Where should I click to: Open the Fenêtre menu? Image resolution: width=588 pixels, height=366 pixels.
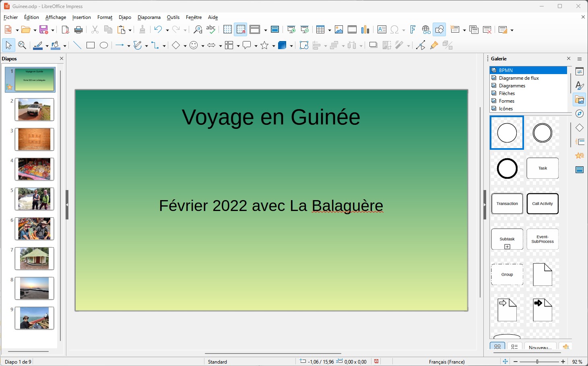(194, 17)
